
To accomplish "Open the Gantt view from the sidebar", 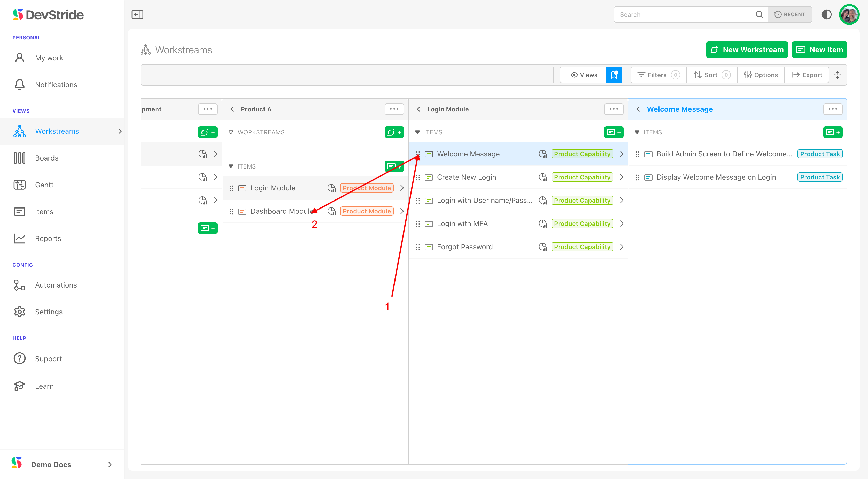I will [44, 185].
